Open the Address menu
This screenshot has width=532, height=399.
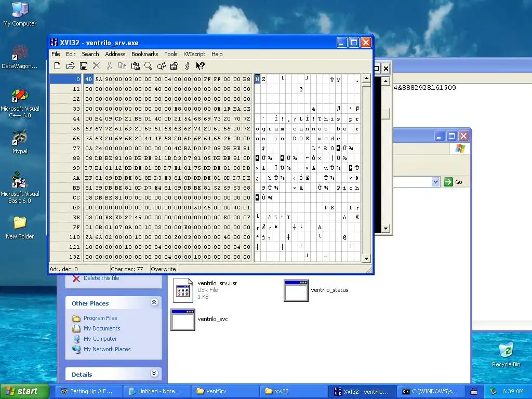click(115, 54)
